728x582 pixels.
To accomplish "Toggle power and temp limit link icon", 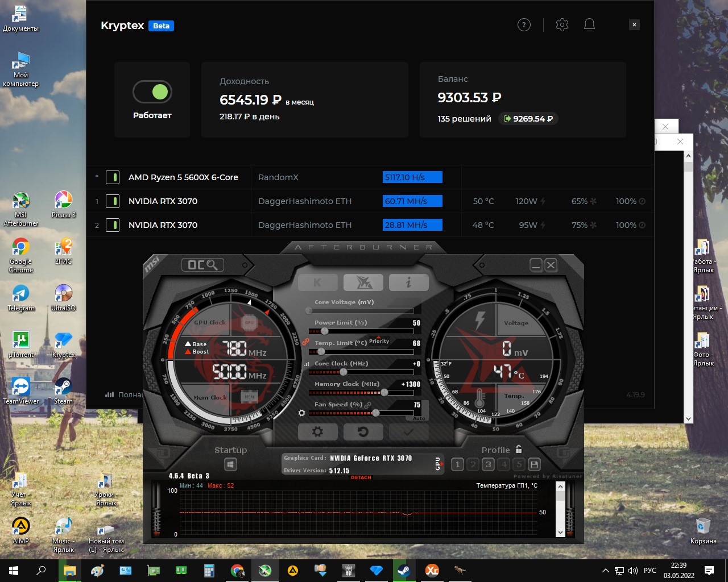I will pyautogui.click(x=305, y=342).
